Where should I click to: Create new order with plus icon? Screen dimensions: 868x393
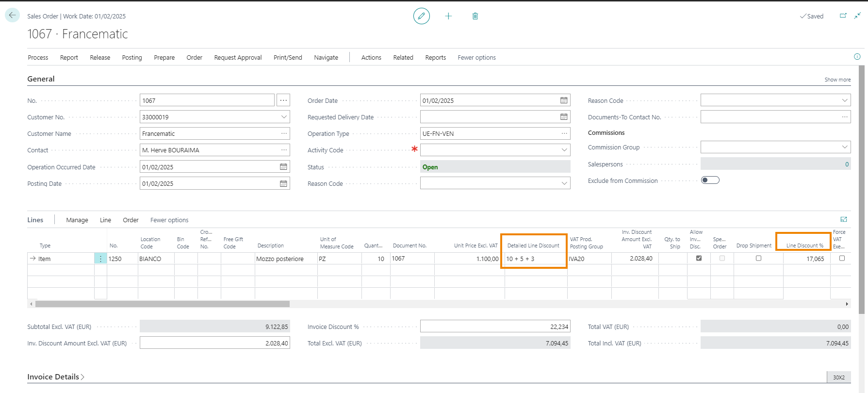[448, 16]
